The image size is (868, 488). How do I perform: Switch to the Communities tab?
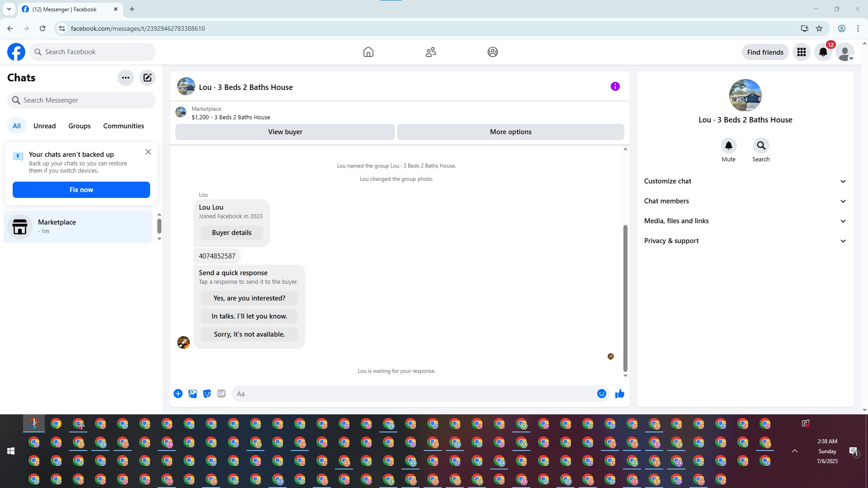coord(123,126)
